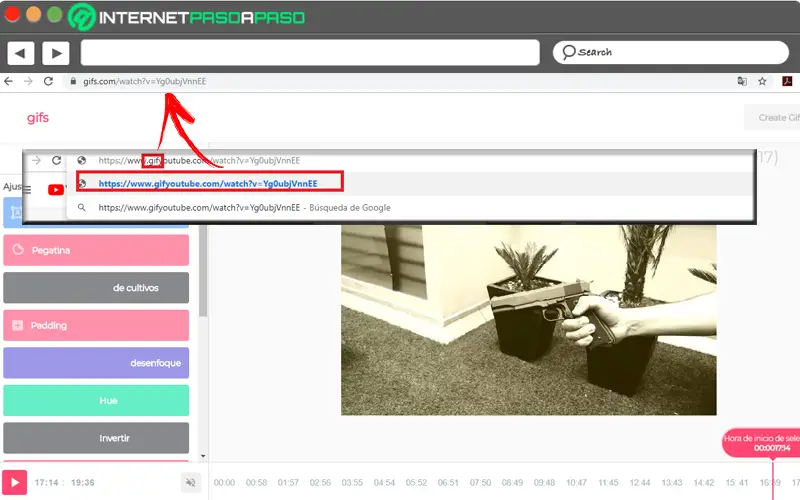Play the video with the pink play button
Screen dimensions: 800x500
click(x=14, y=482)
